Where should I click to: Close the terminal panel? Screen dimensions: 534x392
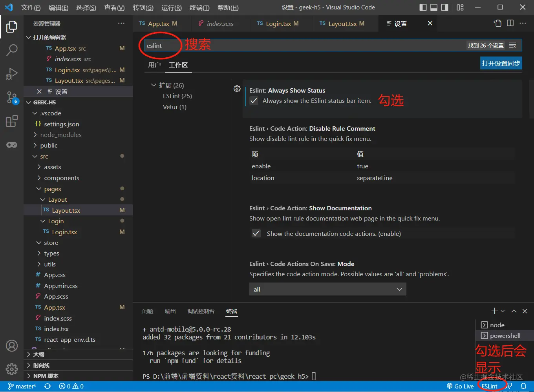(x=525, y=311)
